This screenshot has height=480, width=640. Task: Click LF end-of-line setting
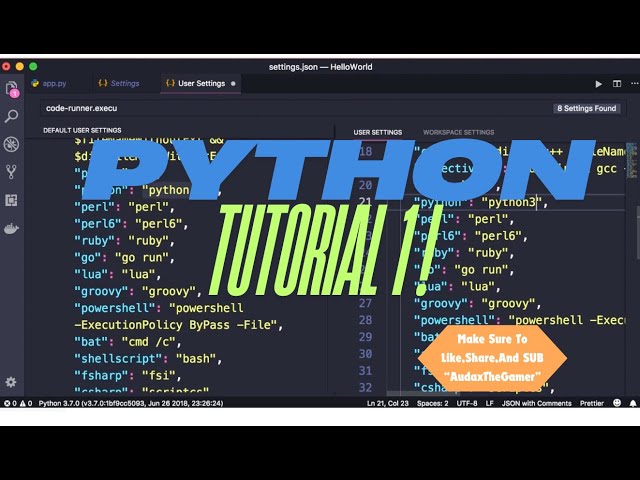coord(489,403)
